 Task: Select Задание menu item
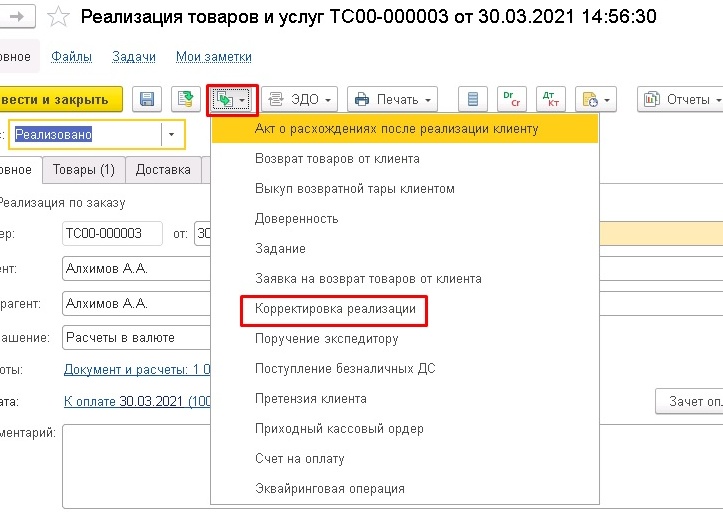(405, 248)
